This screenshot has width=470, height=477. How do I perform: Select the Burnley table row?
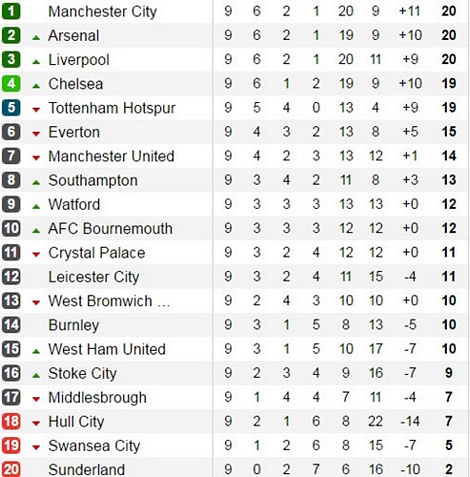tap(234, 325)
